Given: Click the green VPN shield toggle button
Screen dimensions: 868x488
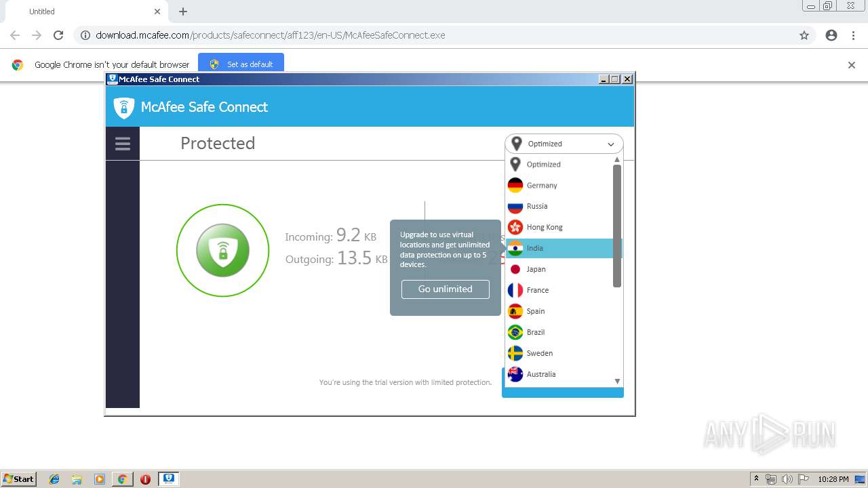Looking at the screenshot, I should click(222, 250).
